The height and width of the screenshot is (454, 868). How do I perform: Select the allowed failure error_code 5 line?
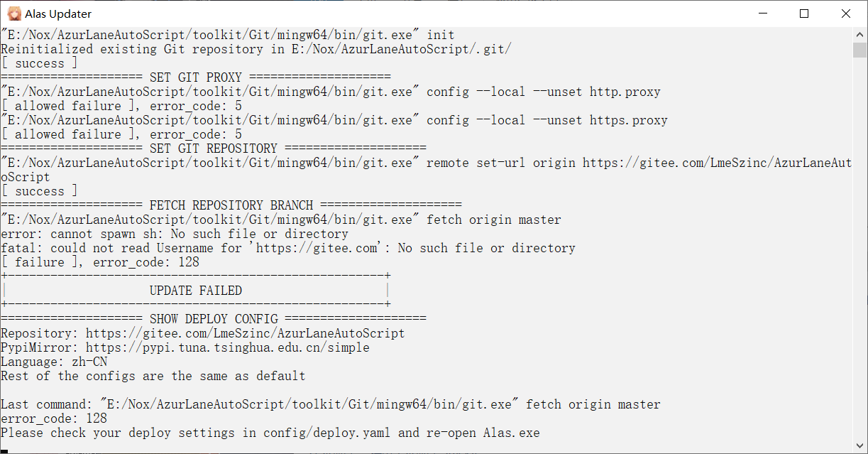coord(121,105)
